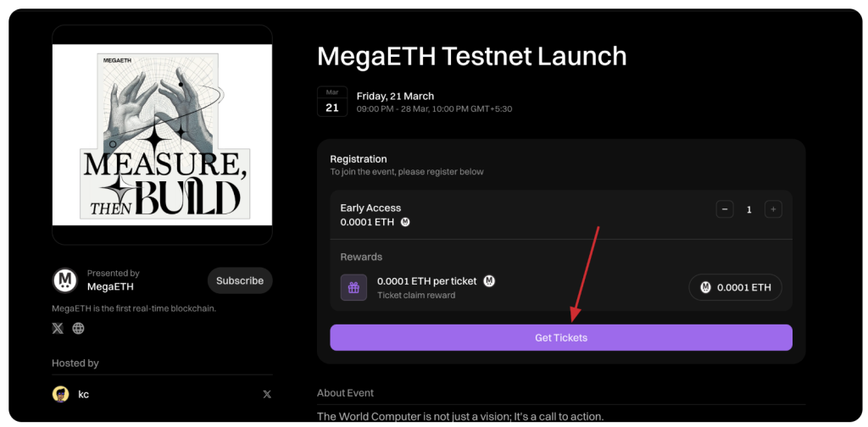Open the Measure Then Build cover image

click(162, 134)
